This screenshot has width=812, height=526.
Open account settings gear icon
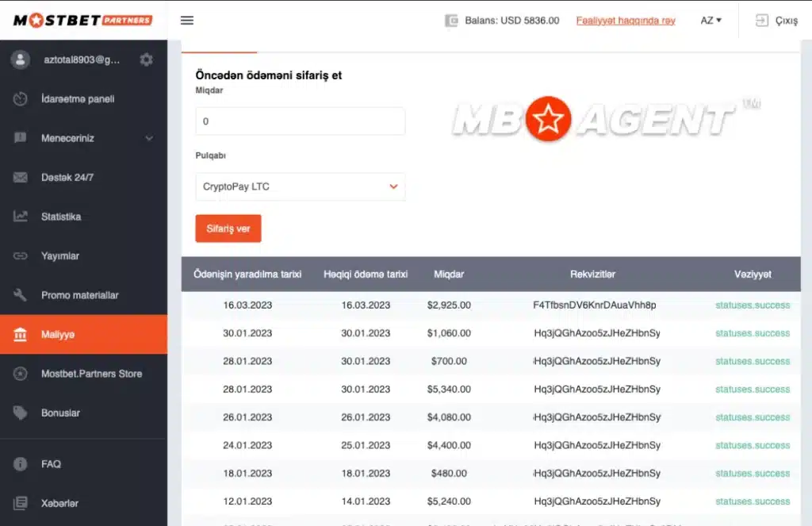point(147,60)
